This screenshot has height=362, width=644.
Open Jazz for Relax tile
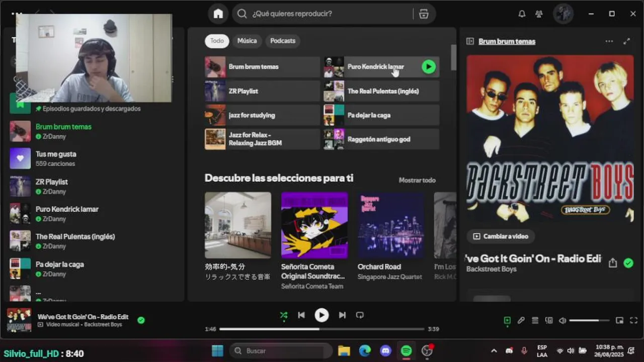pos(262,139)
